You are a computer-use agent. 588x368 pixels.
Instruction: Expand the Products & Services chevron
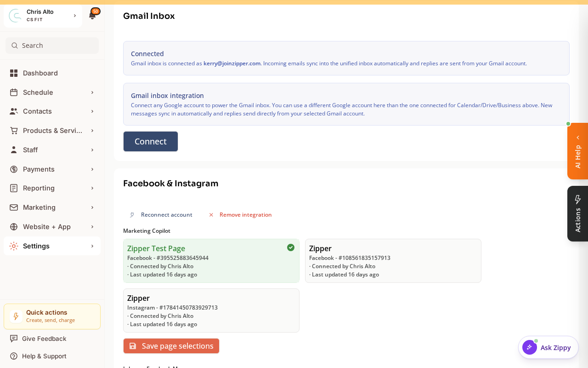(x=92, y=131)
